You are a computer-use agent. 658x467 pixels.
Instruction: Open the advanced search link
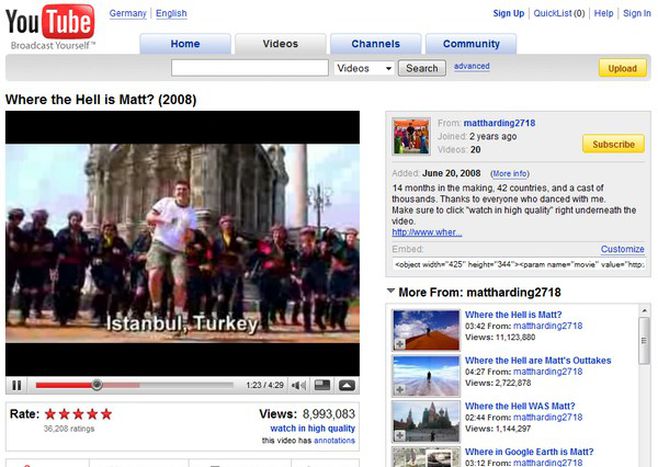click(472, 66)
